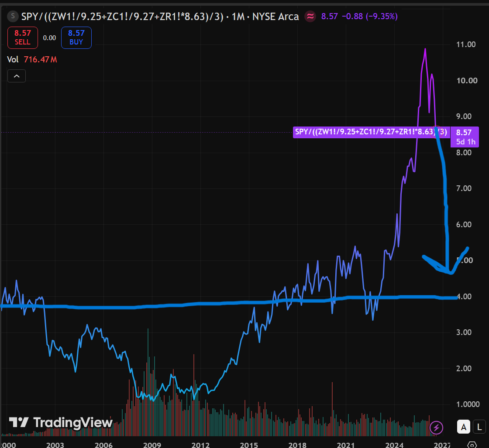The width and height of the screenshot is (489, 448).
Task: Click the purple 8.57 current price axis label
Action: (x=464, y=137)
